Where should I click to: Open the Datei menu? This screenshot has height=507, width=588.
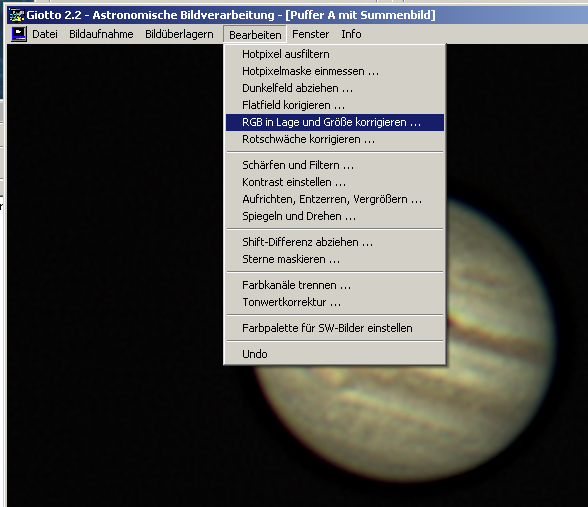pyautogui.click(x=45, y=34)
